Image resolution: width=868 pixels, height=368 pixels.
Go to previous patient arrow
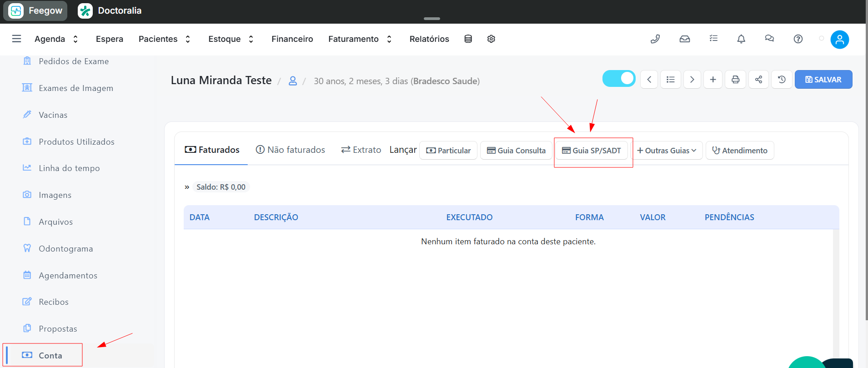point(649,80)
